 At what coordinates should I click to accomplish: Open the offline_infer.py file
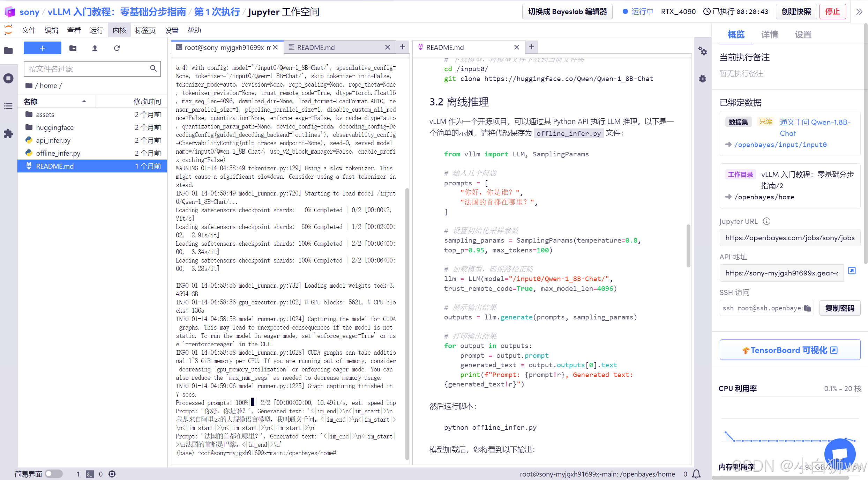click(58, 153)
